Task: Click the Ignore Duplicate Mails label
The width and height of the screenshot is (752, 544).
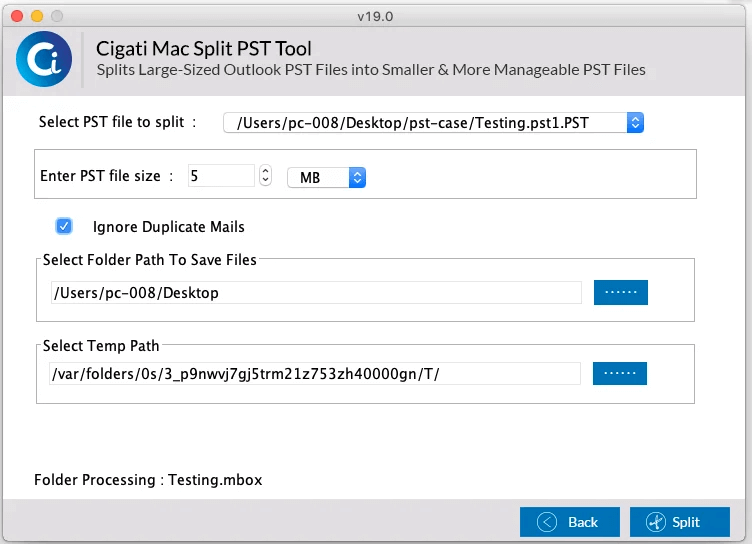Action: click(169, 227)
